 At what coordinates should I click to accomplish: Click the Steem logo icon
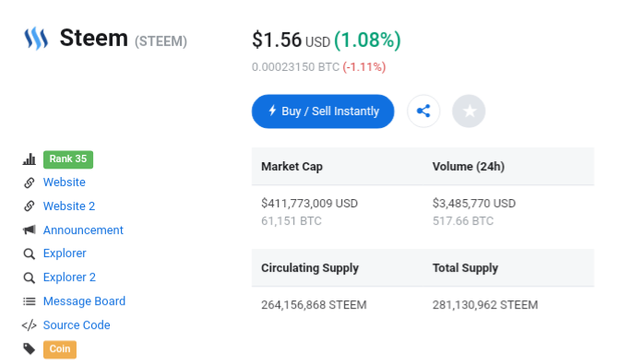click(x=36, y=38)
